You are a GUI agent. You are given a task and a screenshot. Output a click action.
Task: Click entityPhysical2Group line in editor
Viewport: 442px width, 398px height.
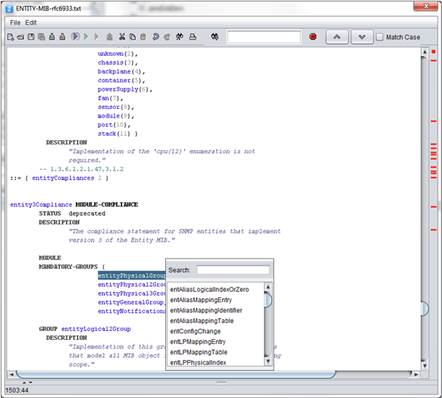coord(132,285)
